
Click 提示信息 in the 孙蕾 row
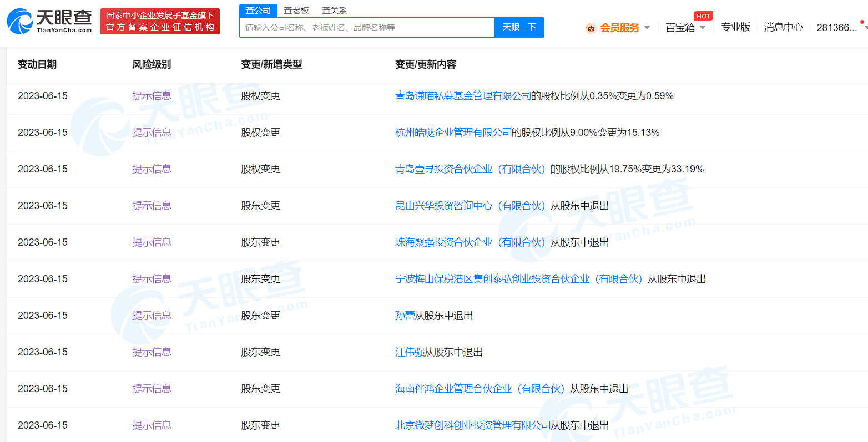[152, 316]
